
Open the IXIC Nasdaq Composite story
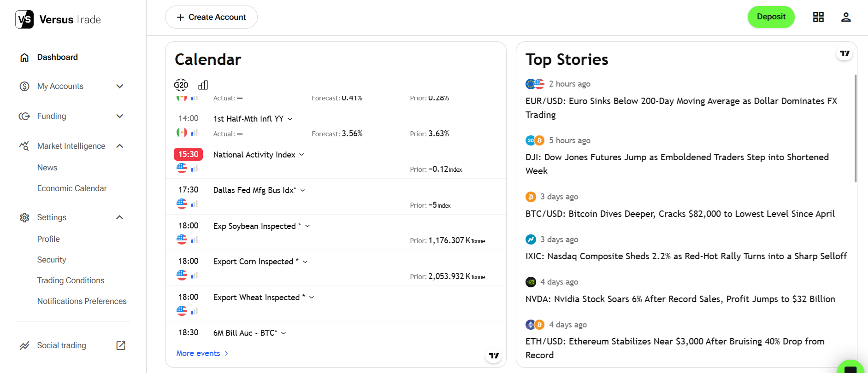(686, 256)
